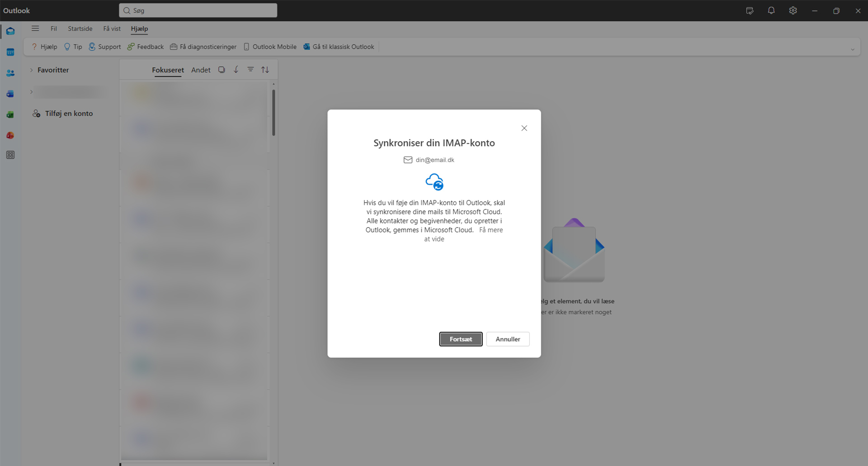This screenshot has height=466, width=868.
Task: Click the notifications bell icon
Action: click(771, 10)
